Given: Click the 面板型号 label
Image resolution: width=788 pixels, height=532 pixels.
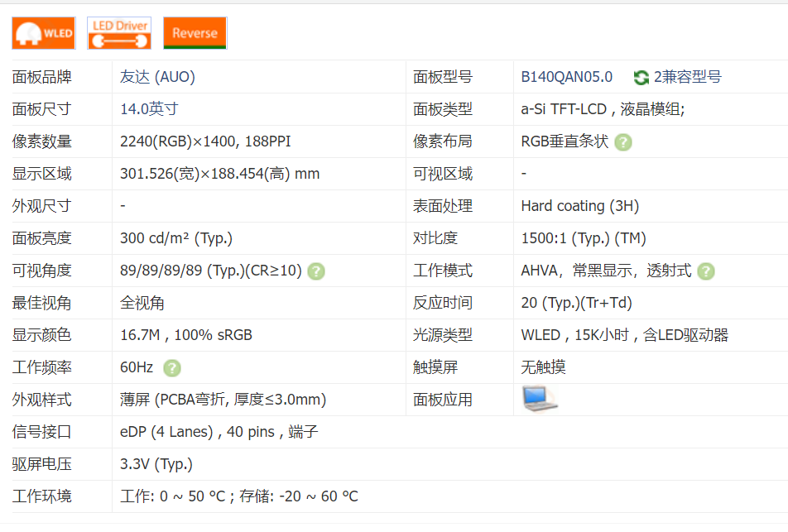Looking at the screenshot, I should pyautogui.click(x=443, y=77).
